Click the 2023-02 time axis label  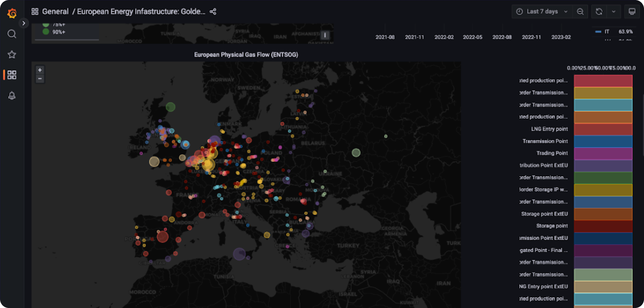click(x=561, y=37)
